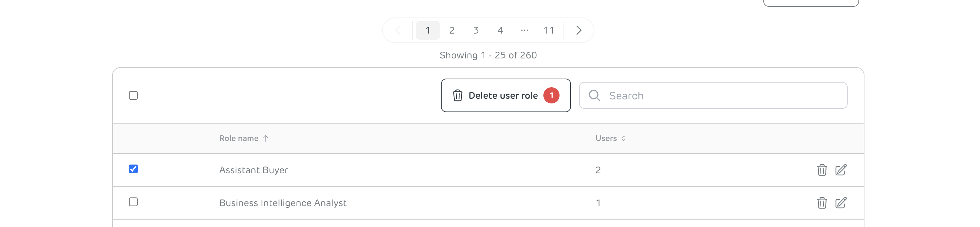Sort by Role name column arrow

(265, 138)
